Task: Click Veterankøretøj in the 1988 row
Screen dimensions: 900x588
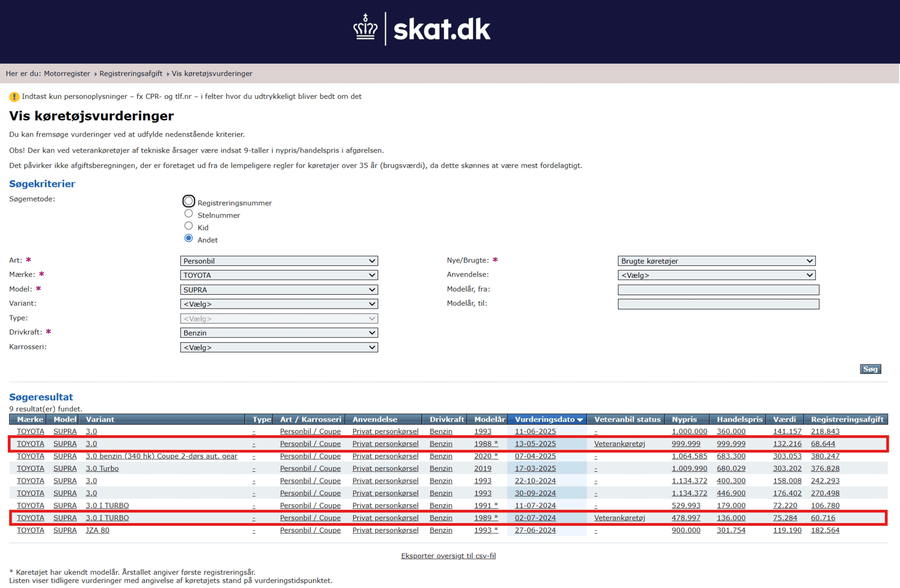Action: click(620, 444)
